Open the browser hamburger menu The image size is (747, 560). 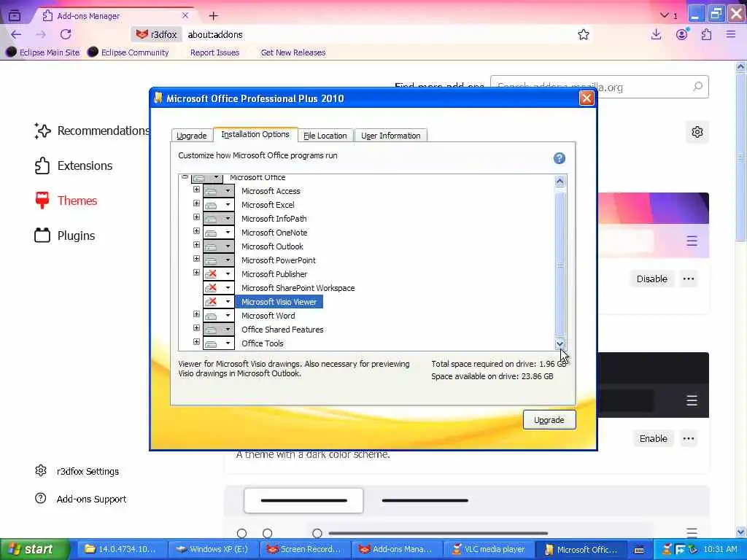(731, 34)
